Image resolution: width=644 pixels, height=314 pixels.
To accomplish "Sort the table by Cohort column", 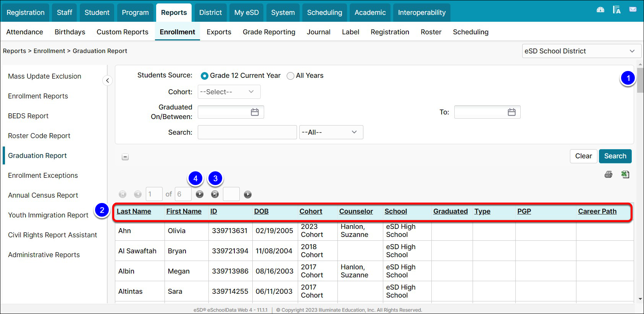I will (311, 211).
